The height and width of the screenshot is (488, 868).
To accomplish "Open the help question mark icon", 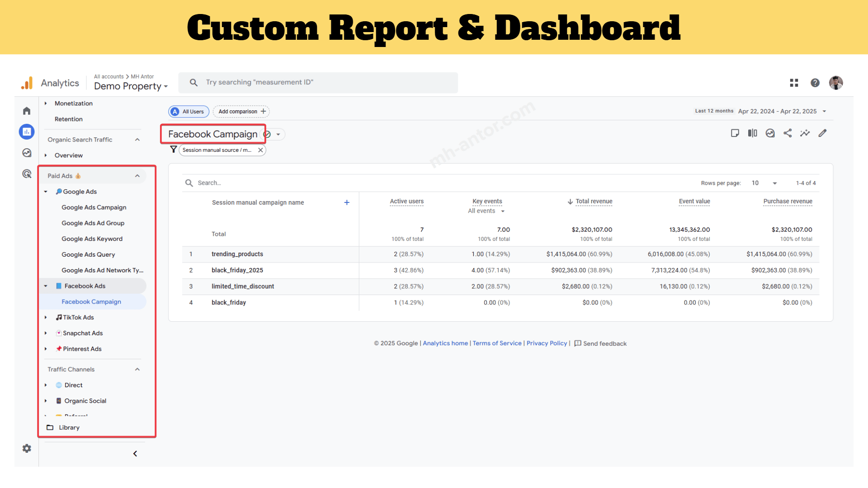I will 815,83.
